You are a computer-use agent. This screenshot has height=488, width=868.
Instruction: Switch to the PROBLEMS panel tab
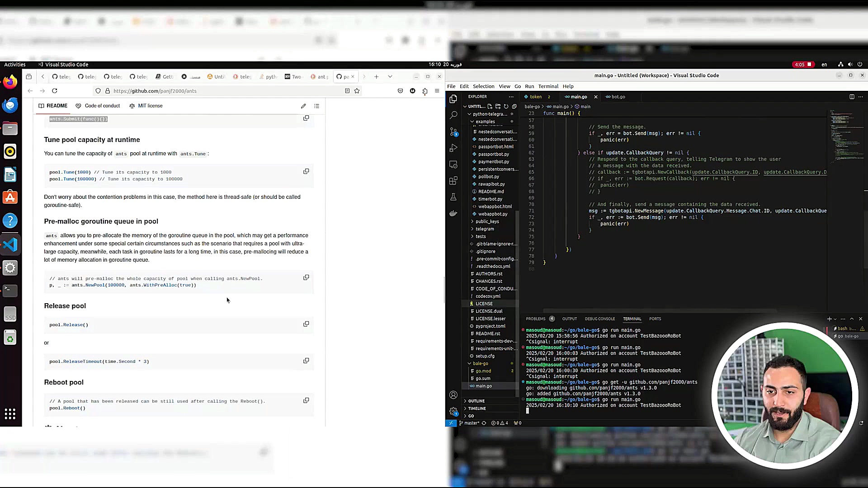point(536,319)
